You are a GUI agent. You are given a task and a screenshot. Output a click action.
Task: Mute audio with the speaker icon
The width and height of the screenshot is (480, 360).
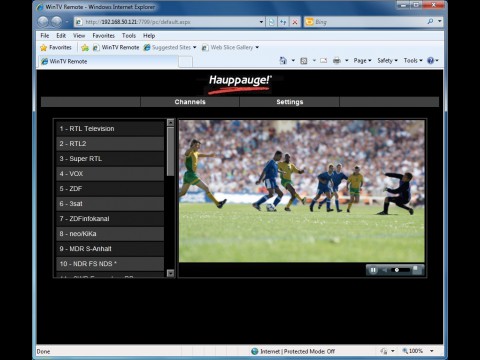[x=384, y=270]
